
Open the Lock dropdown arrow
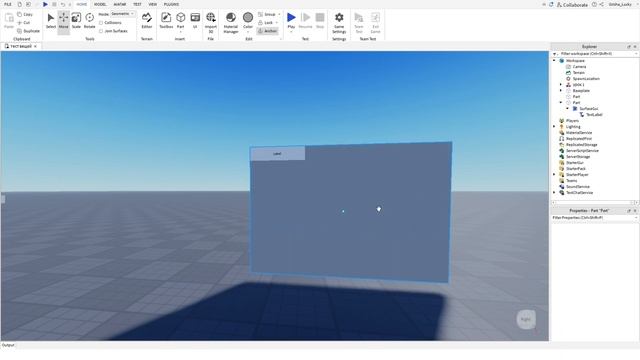[277, 22]
